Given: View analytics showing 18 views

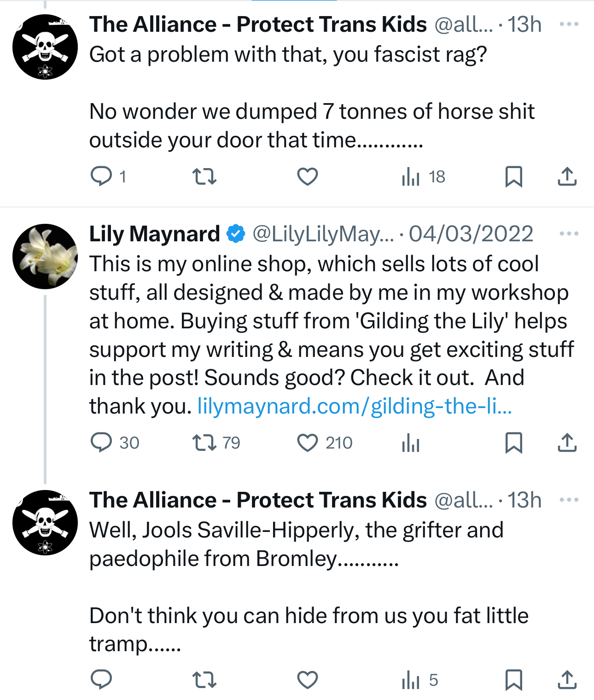Looking at the screenshot, I should (423, 176).
